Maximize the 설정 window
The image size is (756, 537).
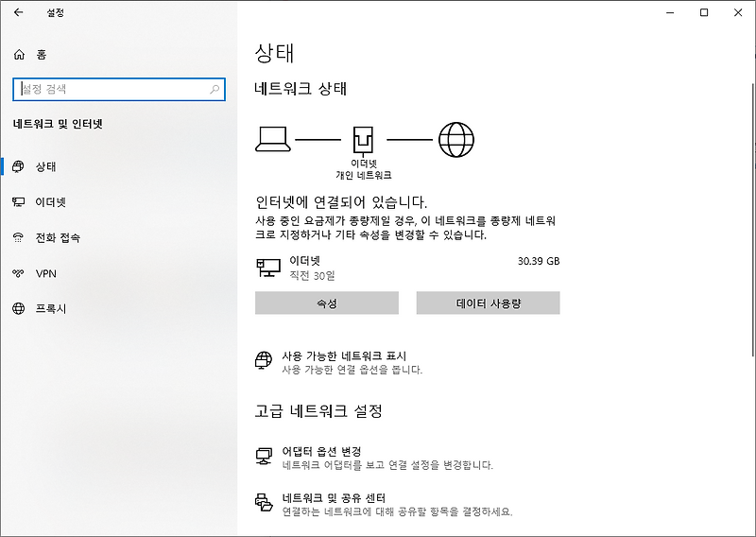pos(704,12)
